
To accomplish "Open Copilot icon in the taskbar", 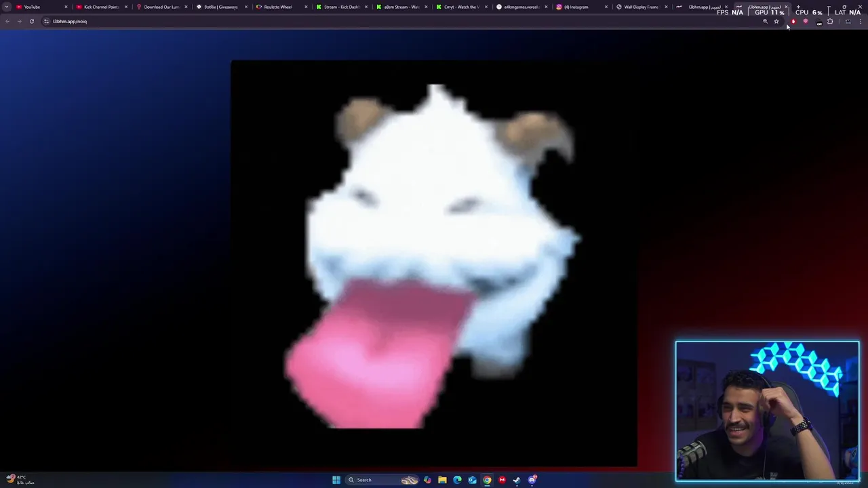I will pos(427,480).
